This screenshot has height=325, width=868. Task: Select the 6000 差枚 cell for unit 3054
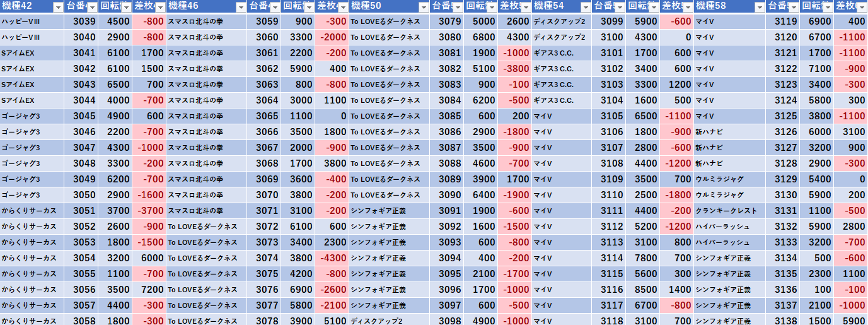pyautogui.click(x=149, y=258)
